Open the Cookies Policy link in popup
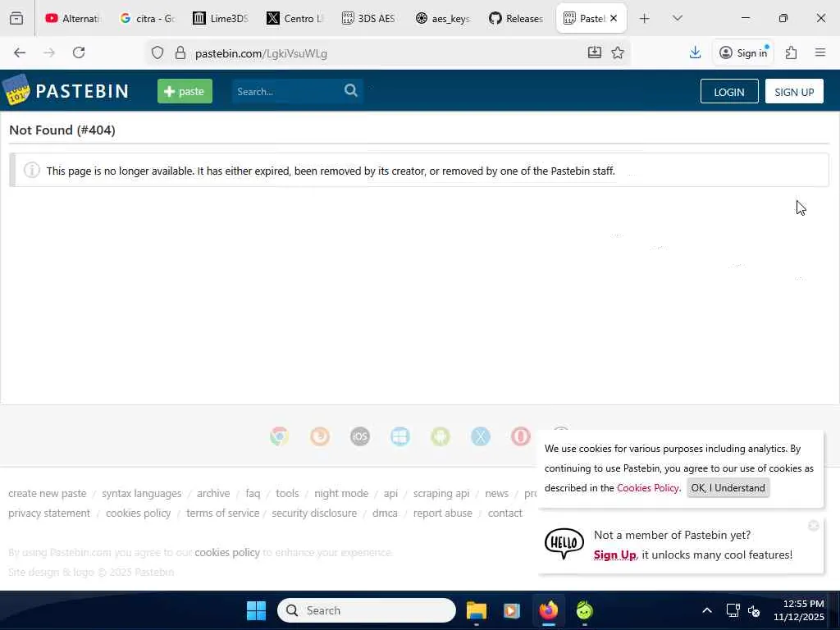Viewport: 840px width, 630px height. click(x=648, y=488)
